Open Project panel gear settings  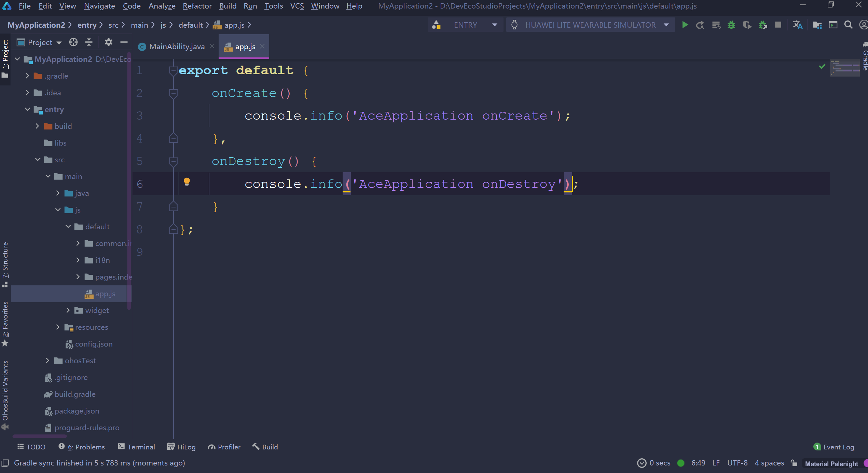(108, 42)
